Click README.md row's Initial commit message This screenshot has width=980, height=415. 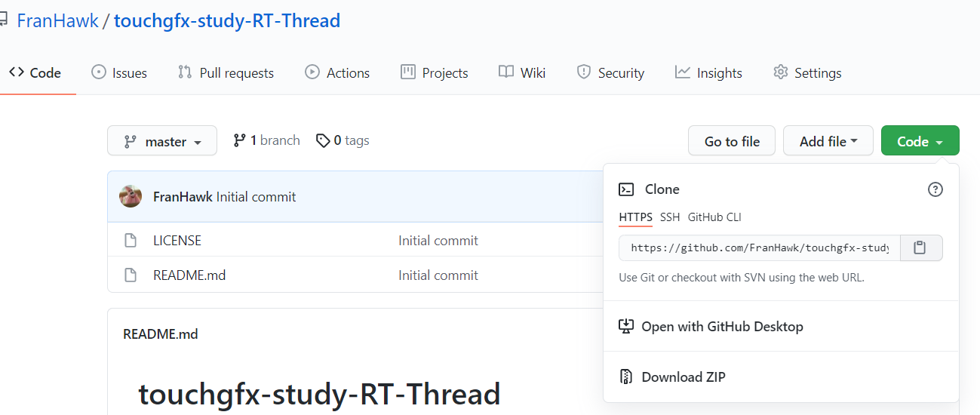click(438, 275)
